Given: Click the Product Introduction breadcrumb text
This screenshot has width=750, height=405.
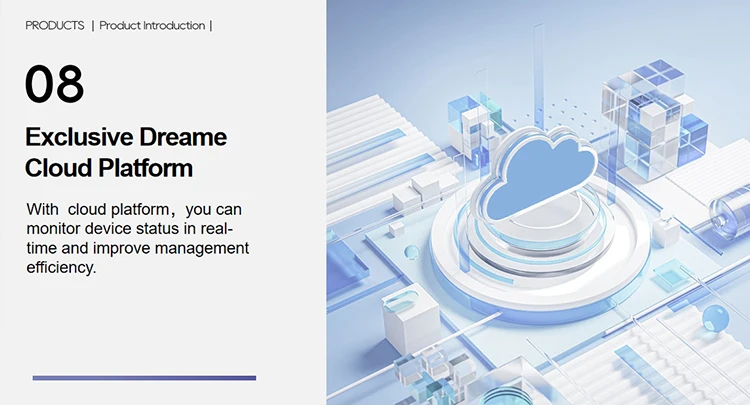Looking at the screenshot, I should click(x=152, y=26).
